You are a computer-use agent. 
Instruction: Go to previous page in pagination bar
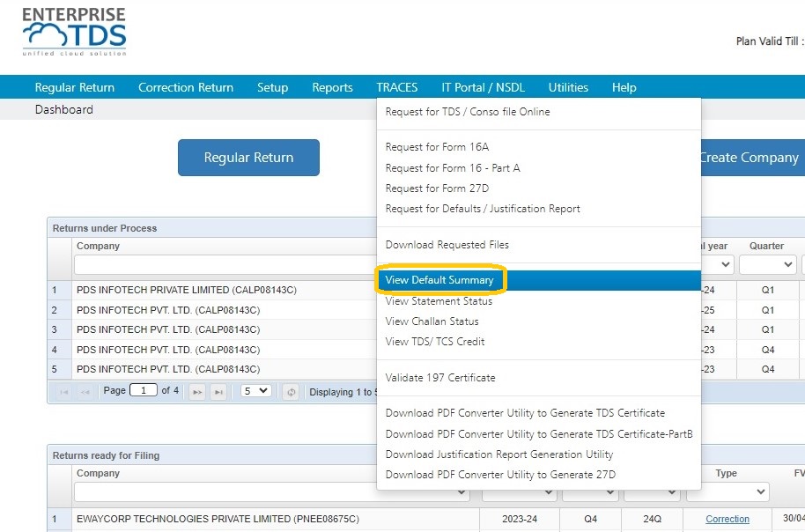(85, 392)
